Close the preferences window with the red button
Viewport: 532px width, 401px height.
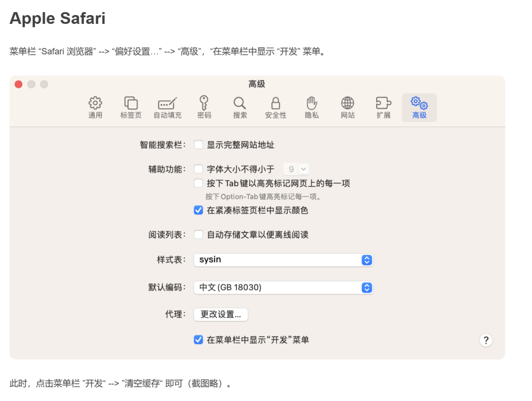coord(19,84)
